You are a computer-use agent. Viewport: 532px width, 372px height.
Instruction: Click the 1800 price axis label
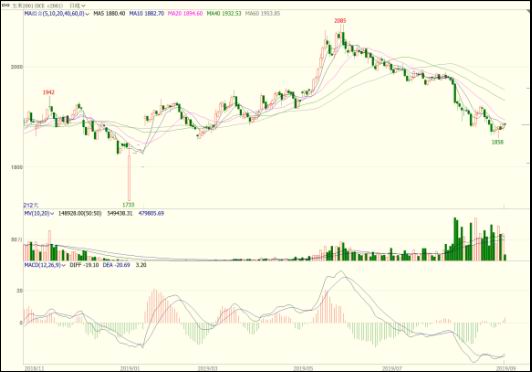pyautogui.click(x=17, y=167)
